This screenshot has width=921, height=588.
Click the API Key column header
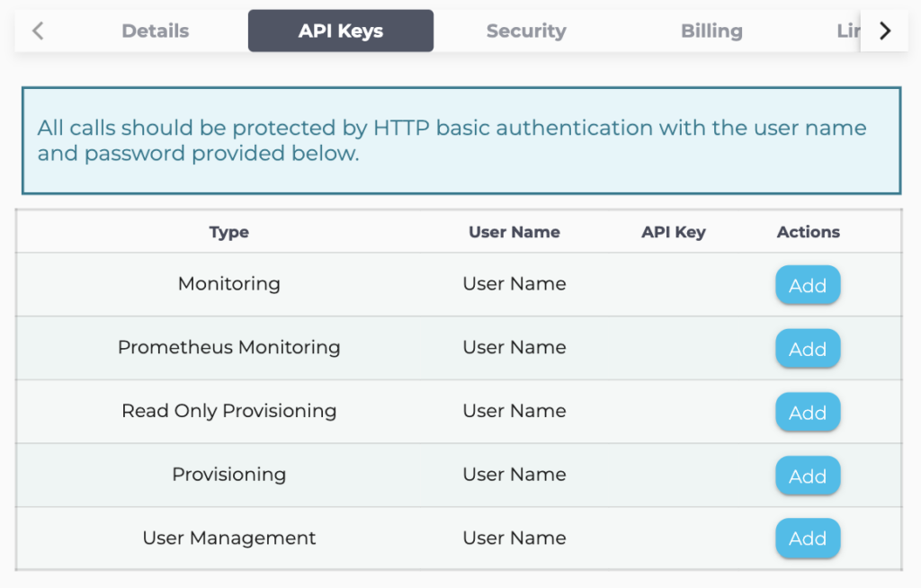[673, 231]
